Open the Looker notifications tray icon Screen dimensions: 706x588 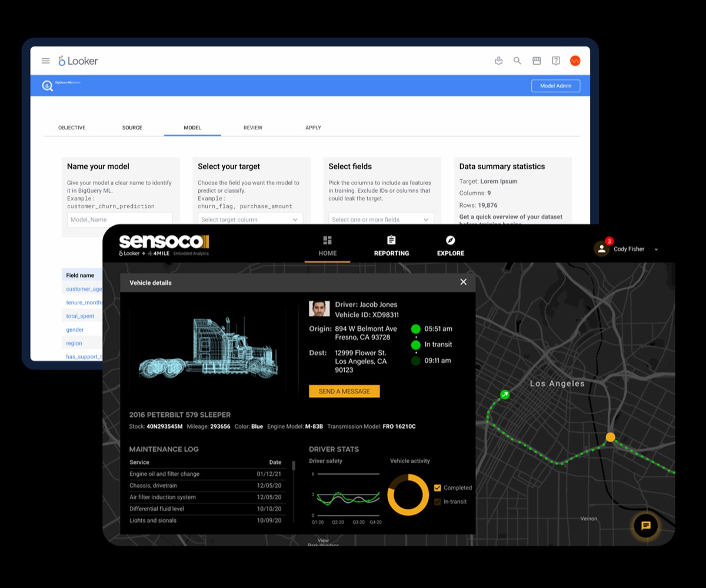pyautogui.click(x=499, y=61)
